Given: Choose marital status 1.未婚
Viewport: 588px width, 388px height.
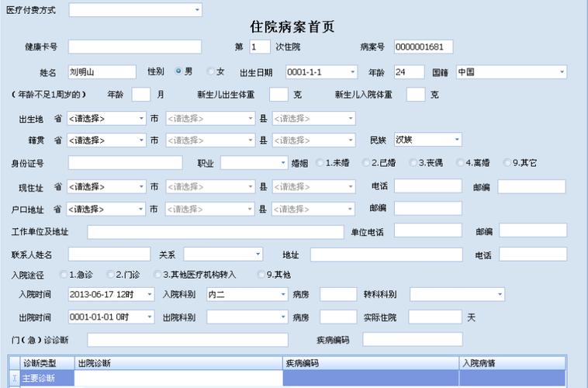Looking at the screenshot, I should pos(320,162).
